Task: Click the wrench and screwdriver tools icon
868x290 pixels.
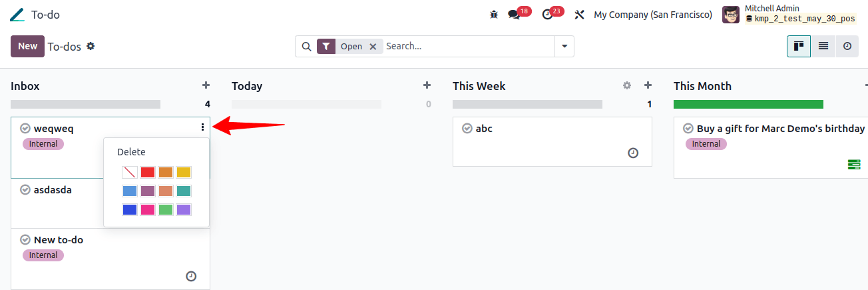Action: coord(579,14)
